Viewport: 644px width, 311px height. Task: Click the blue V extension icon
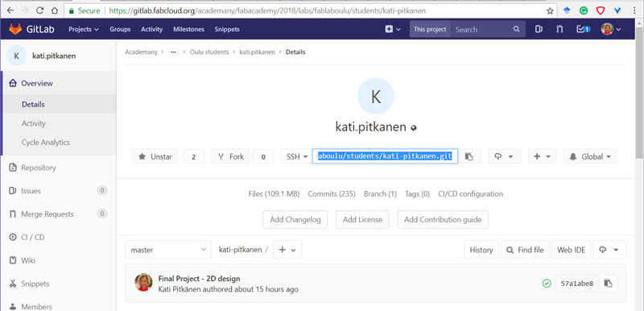617,11
